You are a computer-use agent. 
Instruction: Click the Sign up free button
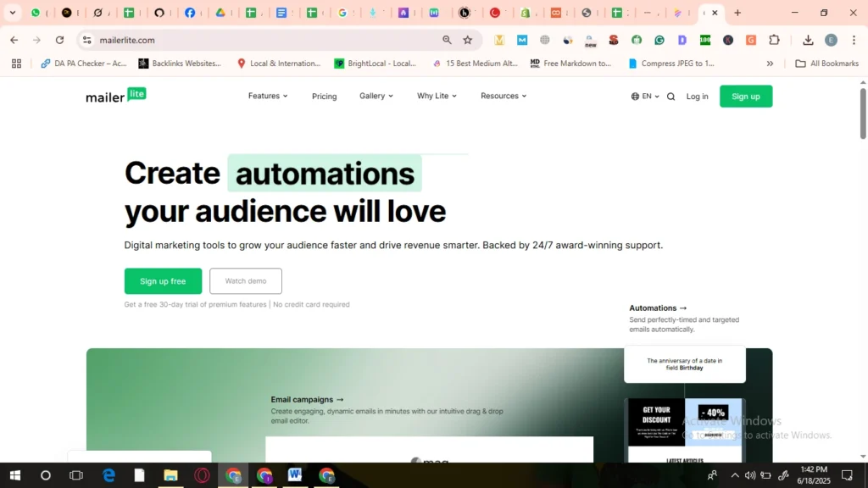[x=163, y=281]
